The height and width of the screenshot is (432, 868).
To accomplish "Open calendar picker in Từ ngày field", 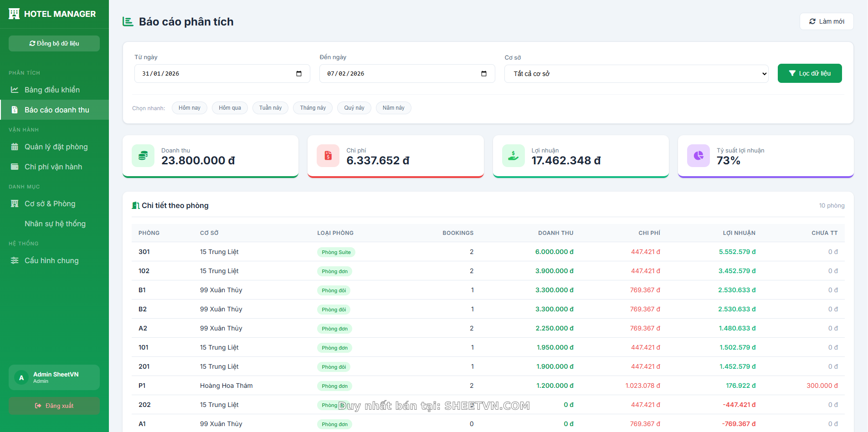I will click(x=299, y=74).
